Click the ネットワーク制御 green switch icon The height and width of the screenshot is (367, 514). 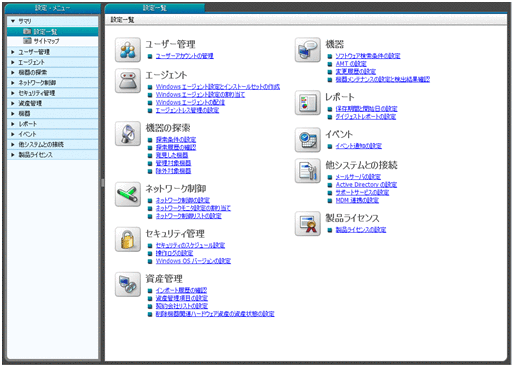[128, 194]
